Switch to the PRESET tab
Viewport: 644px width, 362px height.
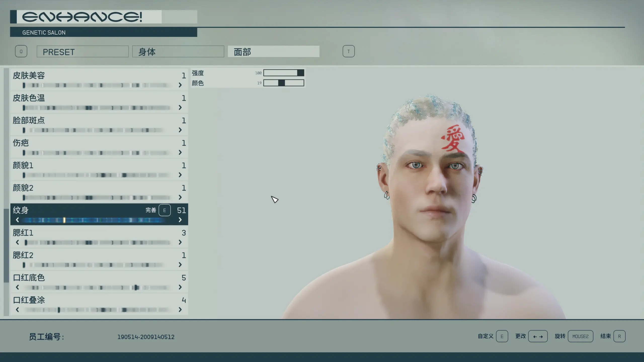click(83, 52)
